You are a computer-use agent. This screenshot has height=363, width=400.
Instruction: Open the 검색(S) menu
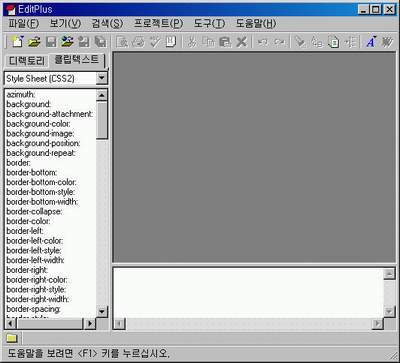[x=107, y=23]
